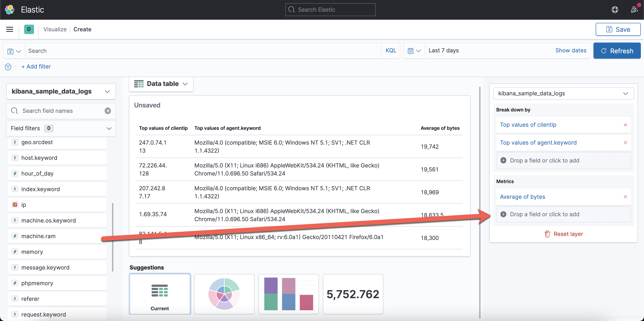This screenshot has height=321, width=644.
Task: Remove Top values of clientip dimension
Action: pyautogui.click(x=625, y=125)
